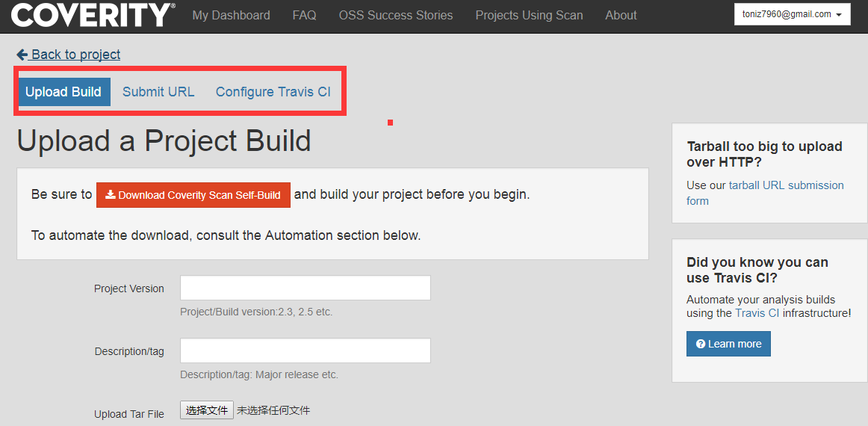Click the Project/Build version hint text
This screenshot has width=868, height=426.
[x=256, y=312]
